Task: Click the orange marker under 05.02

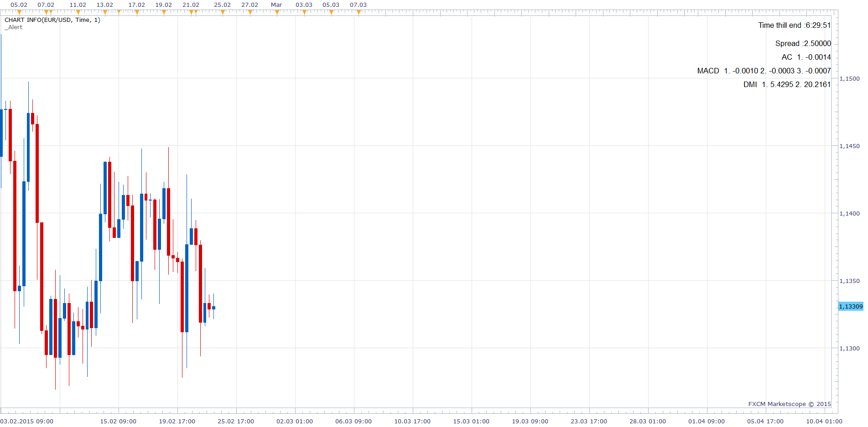Action: (19, 12)
